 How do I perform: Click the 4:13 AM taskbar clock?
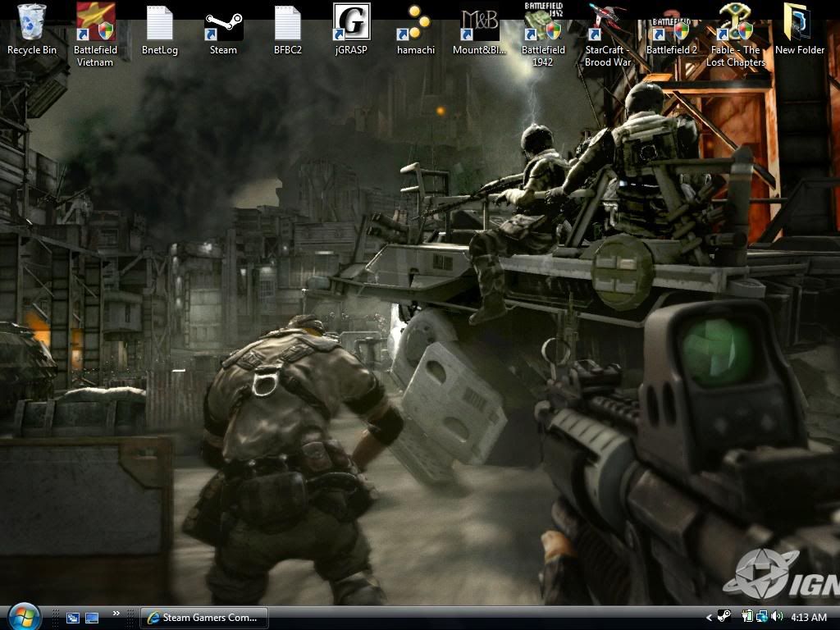coord(808,618)
